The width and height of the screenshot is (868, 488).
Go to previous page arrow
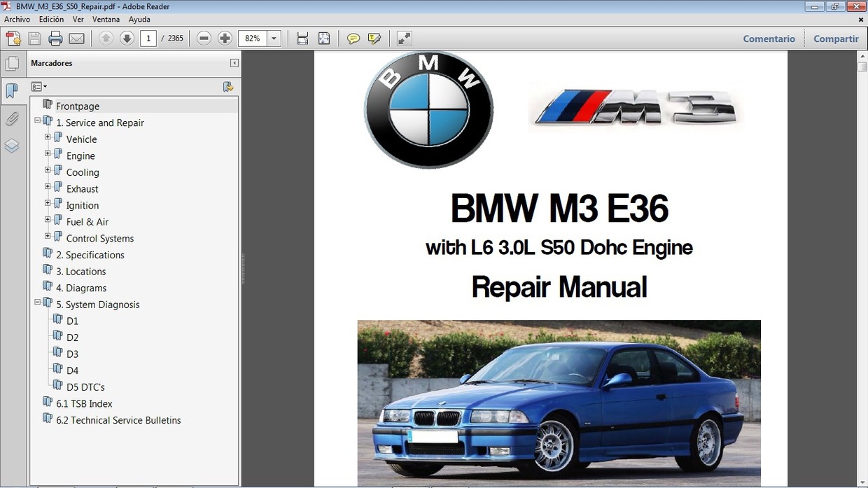106,39
